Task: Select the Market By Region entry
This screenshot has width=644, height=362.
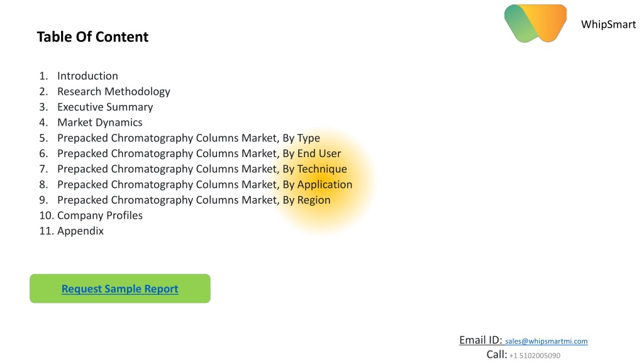Action: (194, 200)
